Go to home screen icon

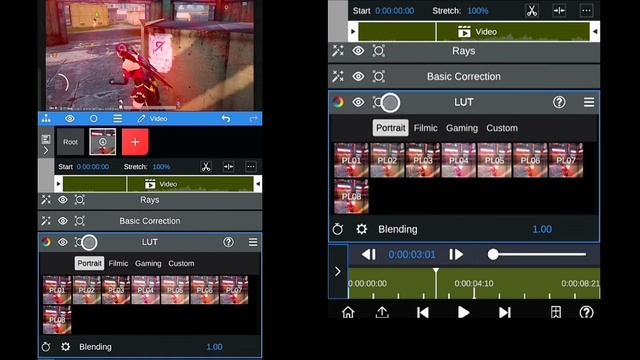(x=348, y=312)
